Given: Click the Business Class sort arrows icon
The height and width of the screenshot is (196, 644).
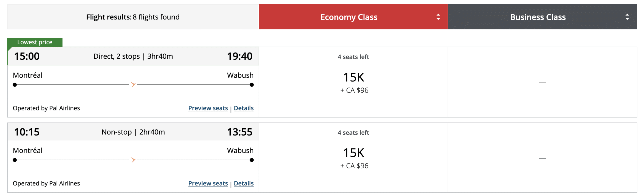Looking at the screenshot, I should (x=627, y=17).
